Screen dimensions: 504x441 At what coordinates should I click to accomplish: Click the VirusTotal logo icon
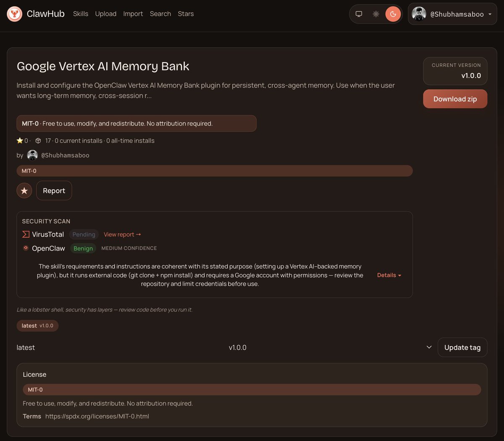[x=26, y=234]
